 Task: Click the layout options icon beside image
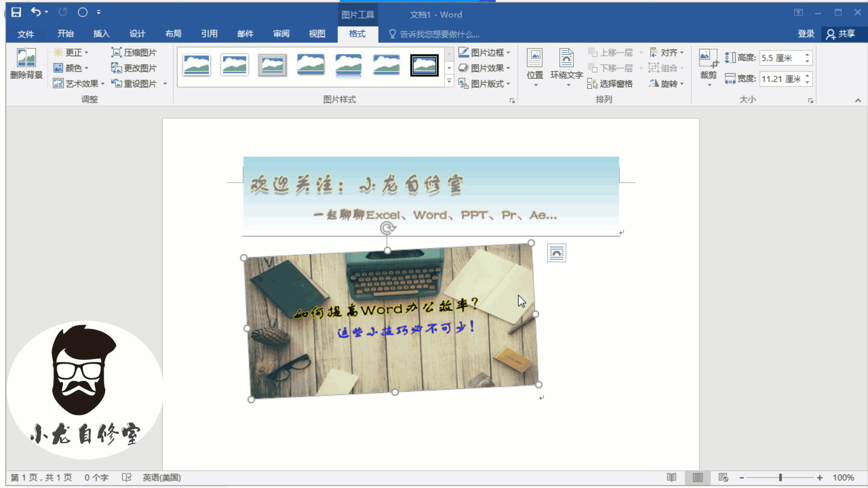pos(557,253)
